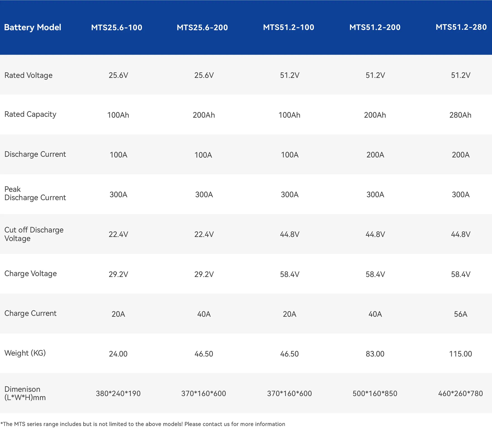Select the 115.00 weight value
The width and height of the screenshot is (492, 448).
(x=460, y=354)
